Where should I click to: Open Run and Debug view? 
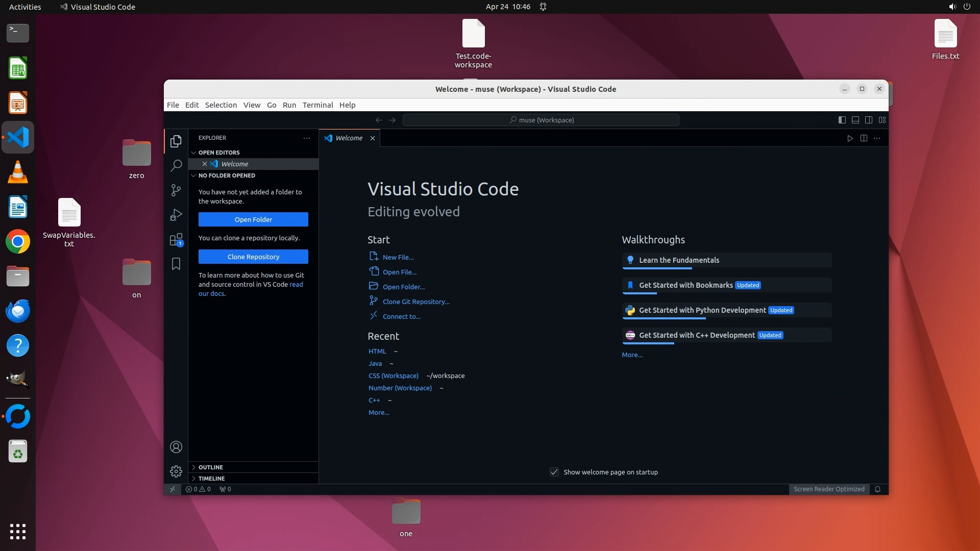176,215
